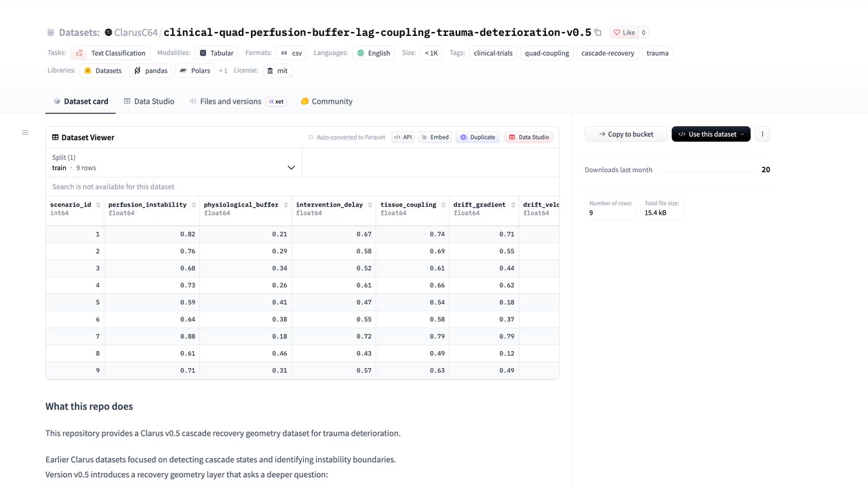The width and height of the screenshot is (868, 488).
Task: Sort by the scenario_id column
Action: pyautogui.click(x=99, y=205)
